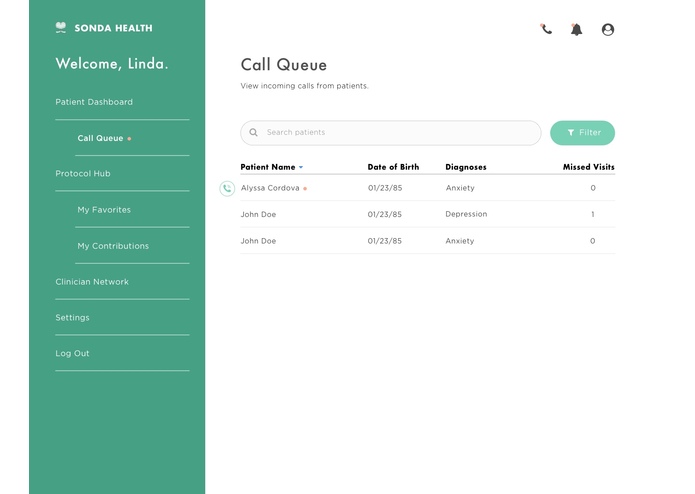Click the 01/23/85 date in Alyssa Cordova row

coord(385,188)
